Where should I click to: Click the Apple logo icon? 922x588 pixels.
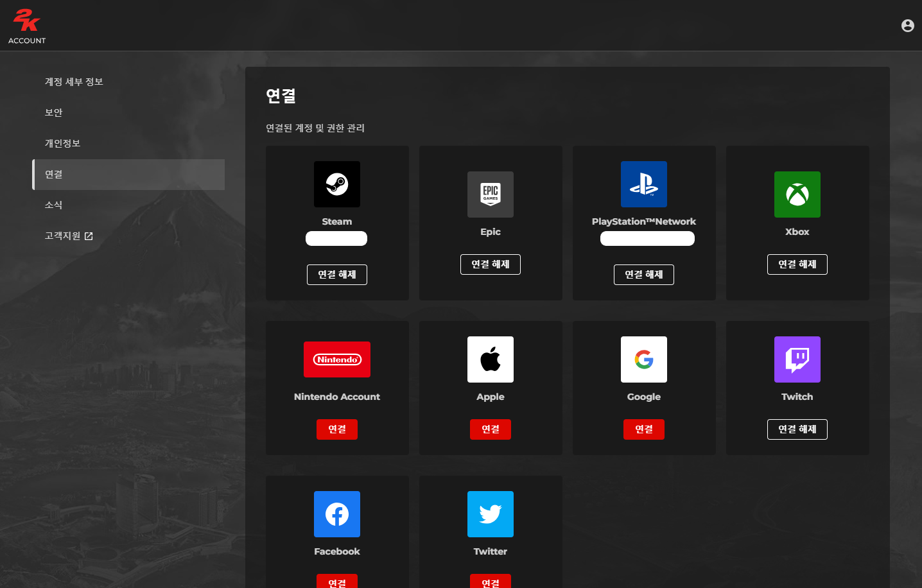(x=491, y=359)
